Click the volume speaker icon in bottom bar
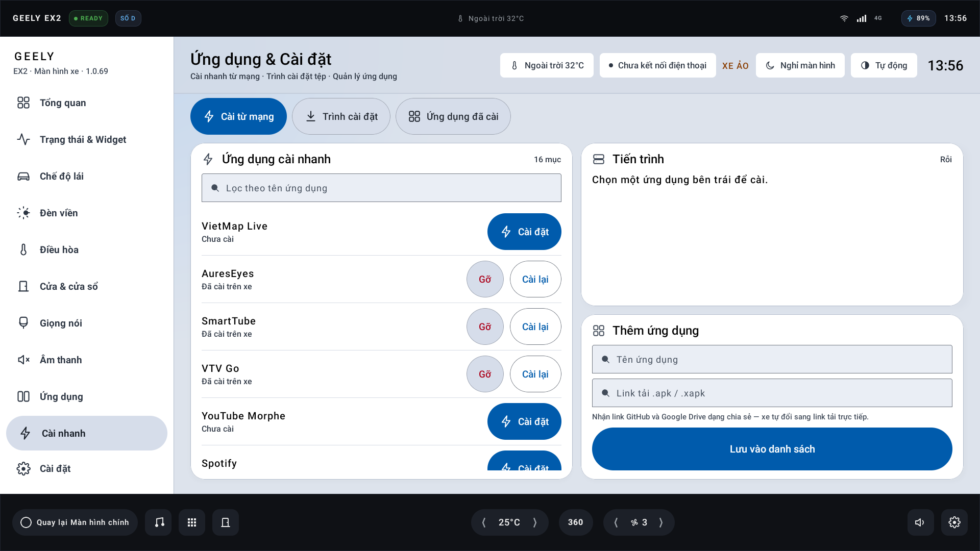Viewport: 980px width, 551px height. (920, 522)
